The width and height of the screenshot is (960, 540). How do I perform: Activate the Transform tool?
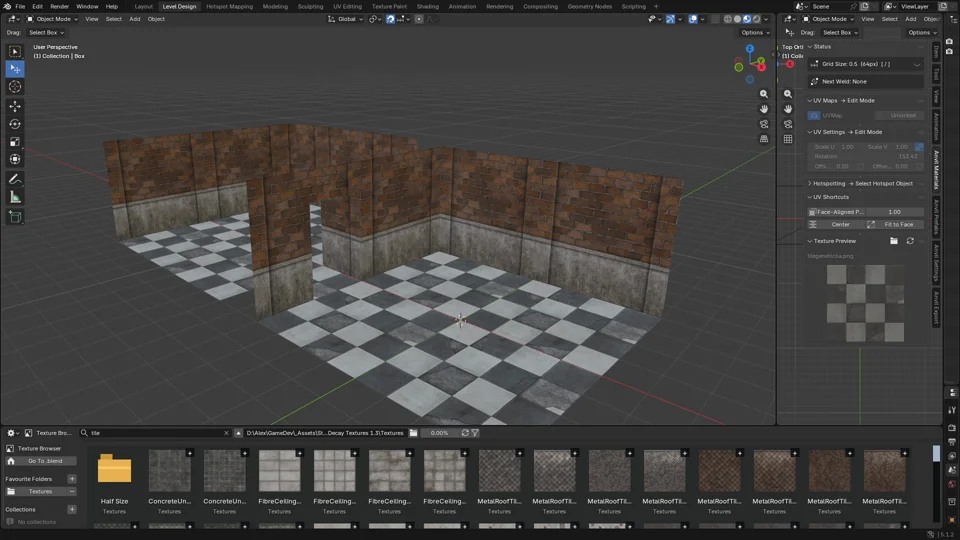(x=15, y=160)
